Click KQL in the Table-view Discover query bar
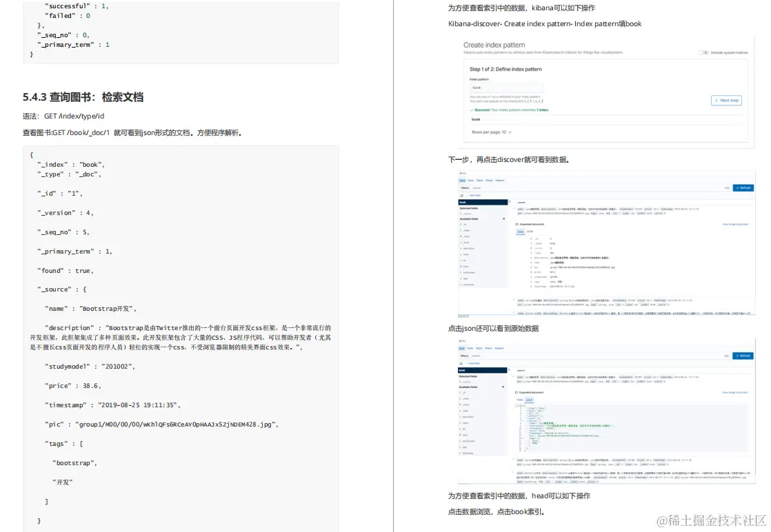This screenshot has height=532, width=771. pyautogui.click(x=726, y=187)
